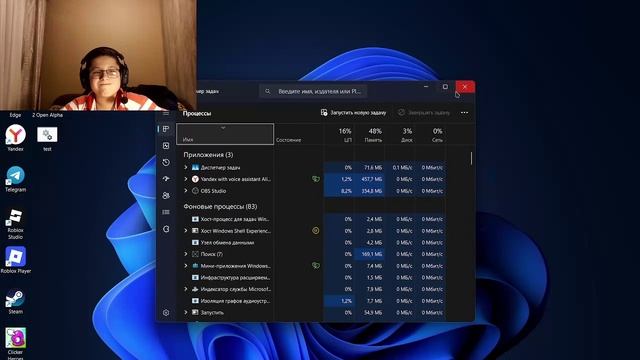Maximize the Task Manager window
Image resolution: width=640 pixels, height=360 pixels.
point(445,87)
